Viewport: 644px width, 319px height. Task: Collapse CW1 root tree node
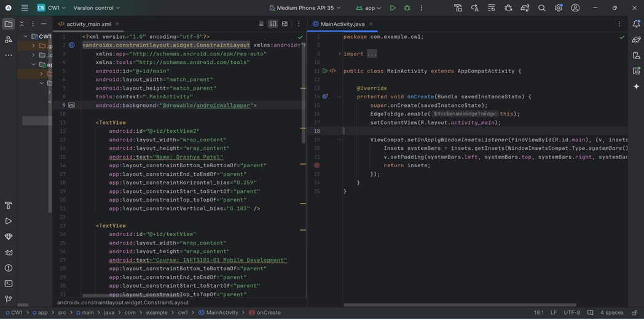[25, 36]
